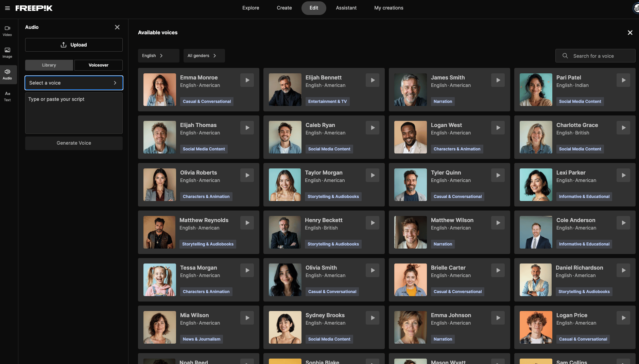Click the Generate Voice button
Image resolution: width=639 pixels, height=364 pixels.
tap(74, 143)
